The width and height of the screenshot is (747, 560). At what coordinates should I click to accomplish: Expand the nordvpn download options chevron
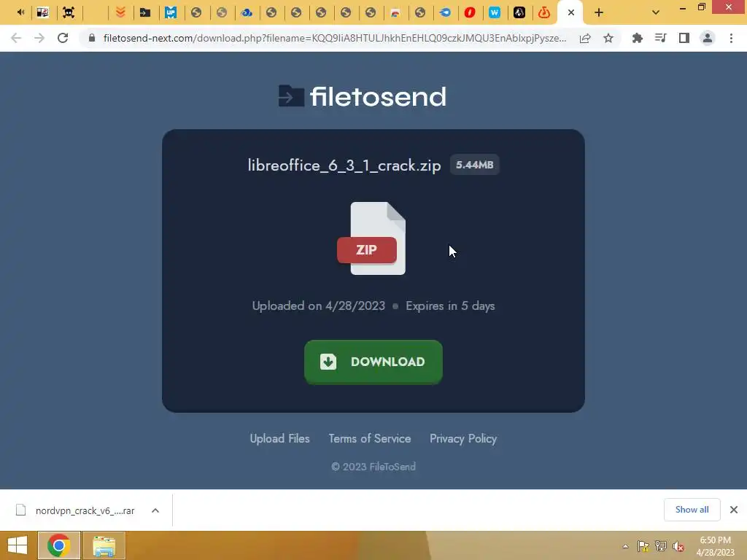(x=155, y=510)
